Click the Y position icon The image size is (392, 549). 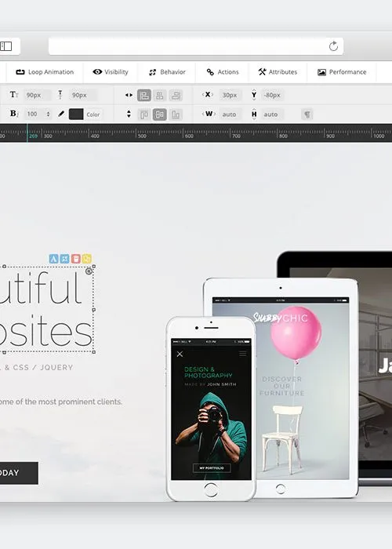pos(254,95)
